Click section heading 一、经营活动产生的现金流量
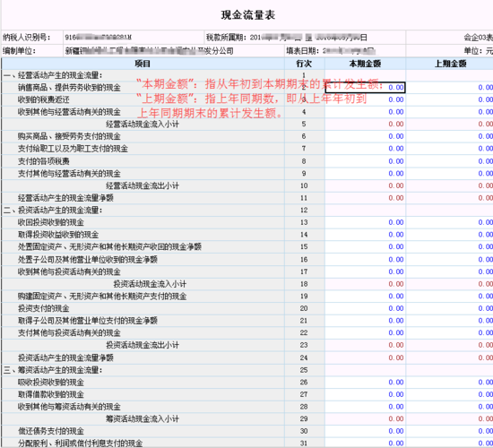The image size is (493, 448). point(53,75)
